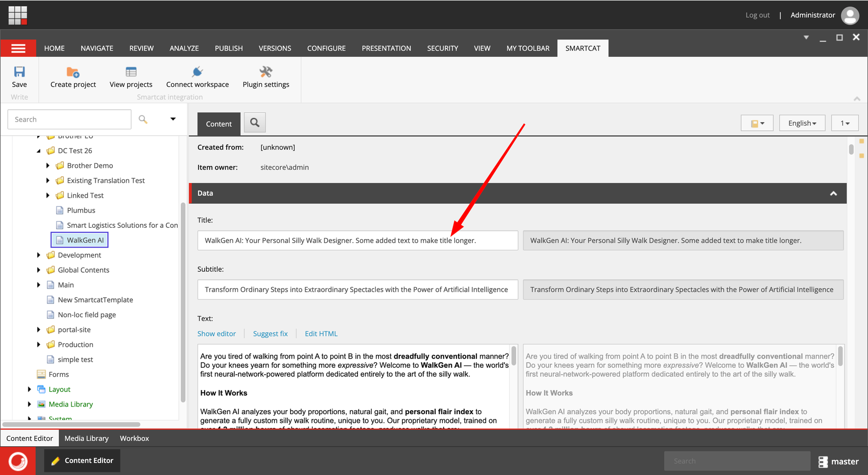The image size is (868, 475).
Task: Click the Content Editor taskbar button
Action: pyautogui.click(x=82, y=461)
